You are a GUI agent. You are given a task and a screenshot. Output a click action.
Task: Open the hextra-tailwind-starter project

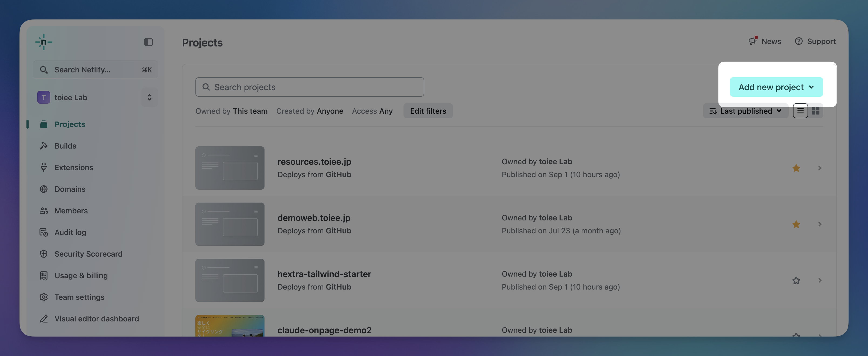point(324,274)
